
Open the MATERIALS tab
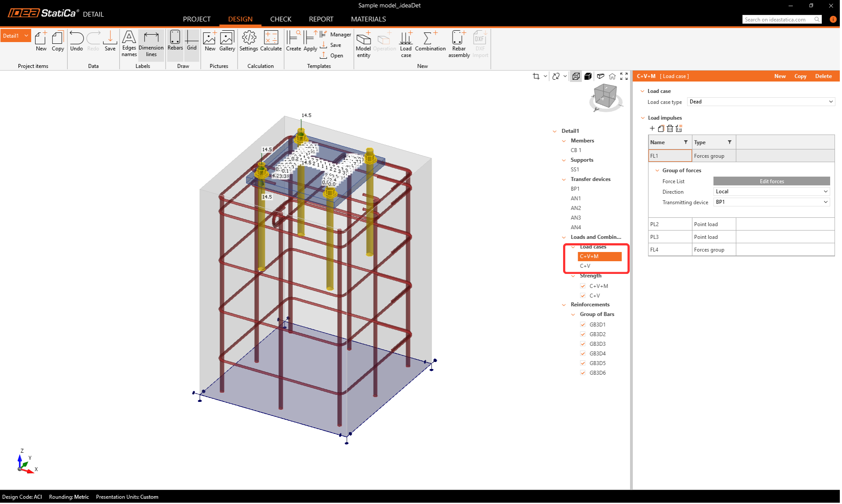click(368, 19)
